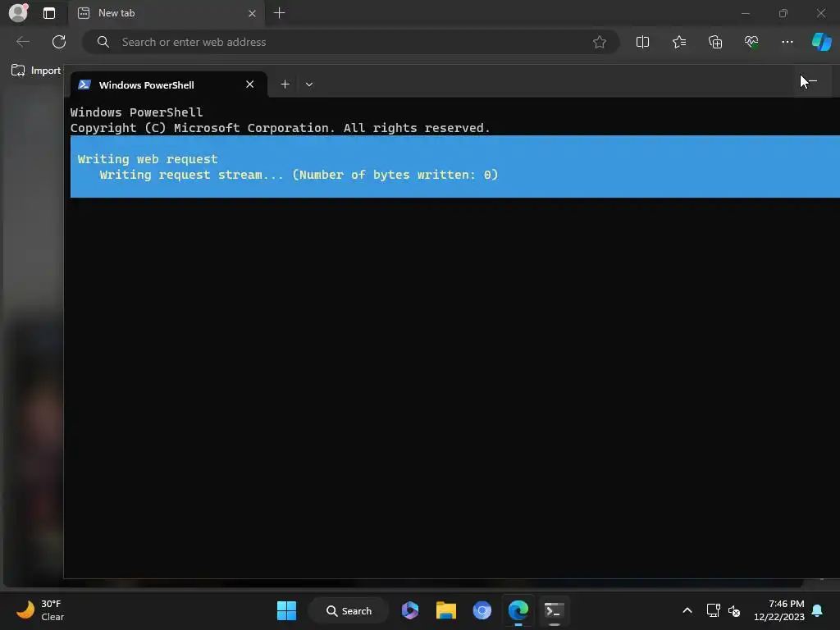Focus the Search or enter web address field
840x630 pixels.
point(351,42)
